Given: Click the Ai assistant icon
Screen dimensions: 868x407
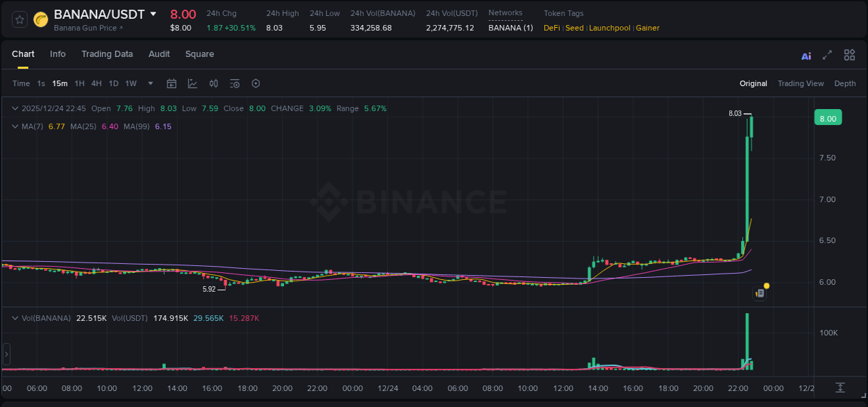Looking at the screenshot, I should coord(806,54).
